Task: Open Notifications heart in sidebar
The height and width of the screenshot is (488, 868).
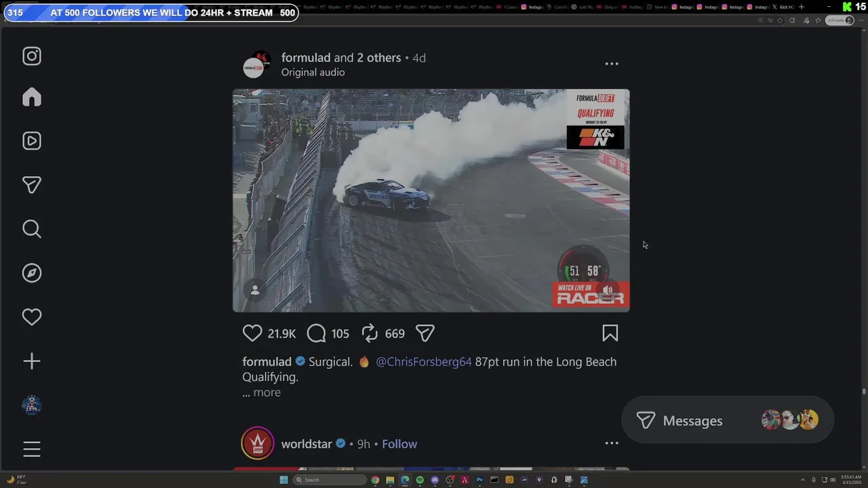Action: point(32,317)
